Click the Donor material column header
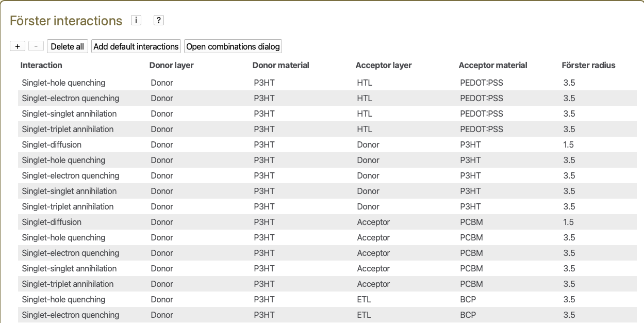 click(280, 65)
